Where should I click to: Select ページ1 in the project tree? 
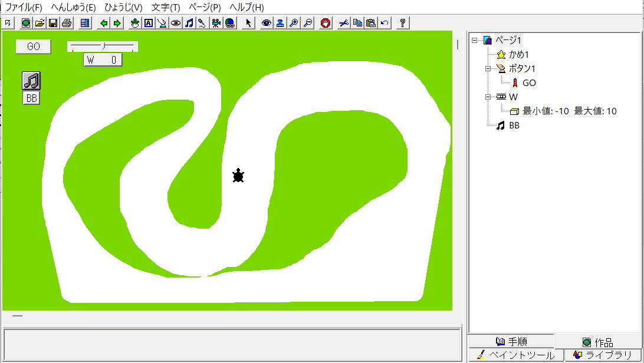(508, 40)
